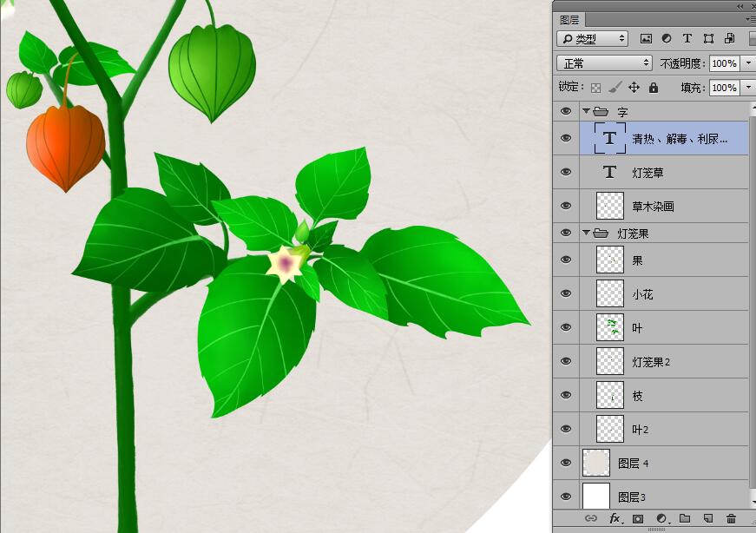This screenshot has height=533, width=756.
Task: Filter layers by type (T) icon
Action: [x=687, y=38]
